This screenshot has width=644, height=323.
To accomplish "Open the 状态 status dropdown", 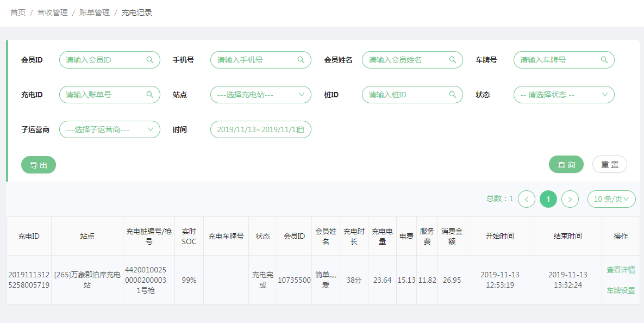I will pyautogui.click(x=564, y=95).
